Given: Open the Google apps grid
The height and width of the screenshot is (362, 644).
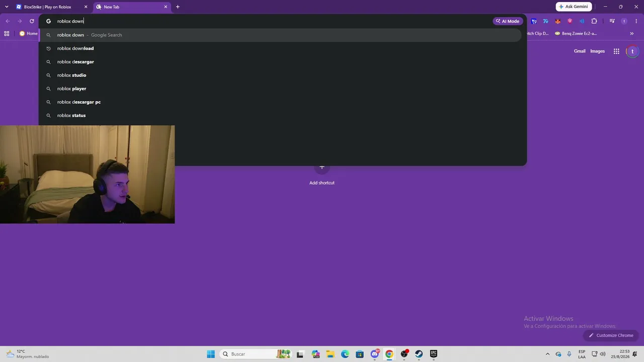Looking at the screenshot, I should (616, 51).
